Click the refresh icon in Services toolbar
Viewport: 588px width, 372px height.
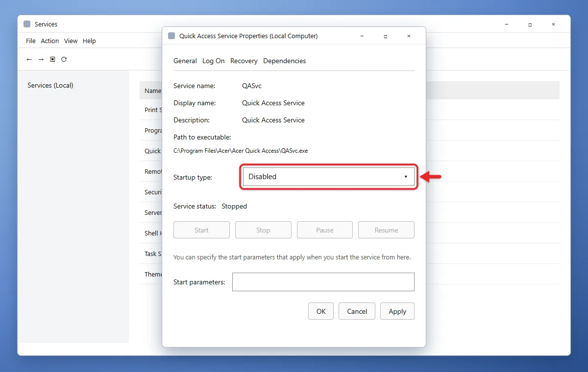[64, 59]
